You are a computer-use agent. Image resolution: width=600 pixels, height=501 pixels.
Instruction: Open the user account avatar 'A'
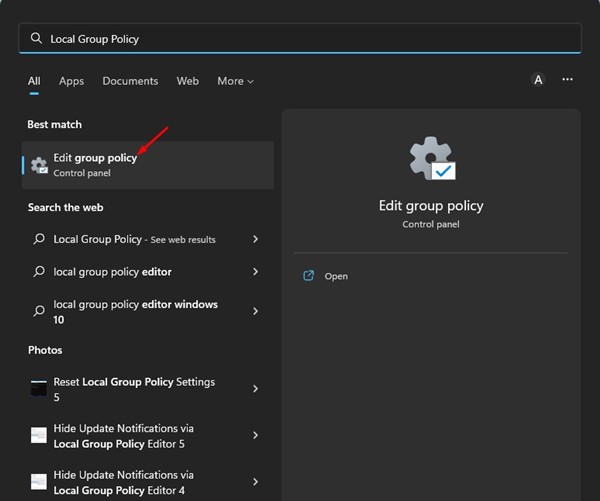tap(538, 80)
